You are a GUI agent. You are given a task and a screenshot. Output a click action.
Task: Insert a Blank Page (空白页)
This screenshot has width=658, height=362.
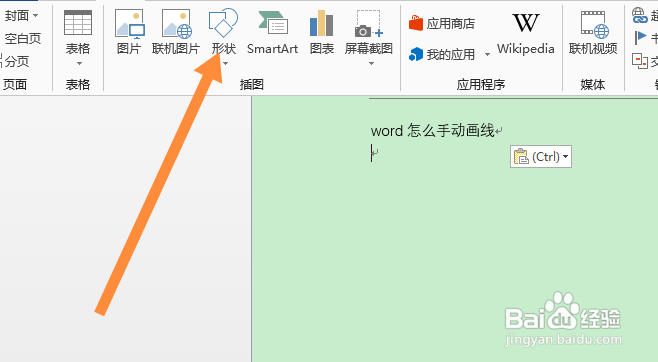coord(23,39)
